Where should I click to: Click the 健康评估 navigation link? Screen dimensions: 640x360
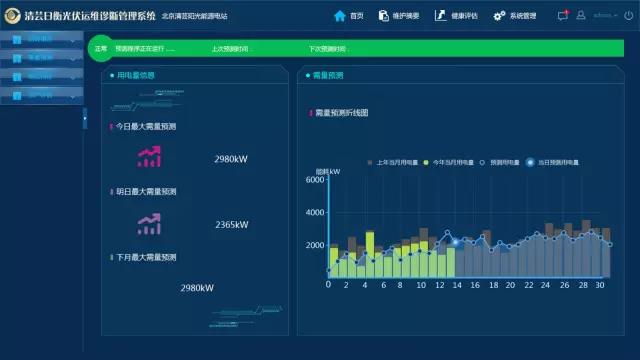pos(464,16)
